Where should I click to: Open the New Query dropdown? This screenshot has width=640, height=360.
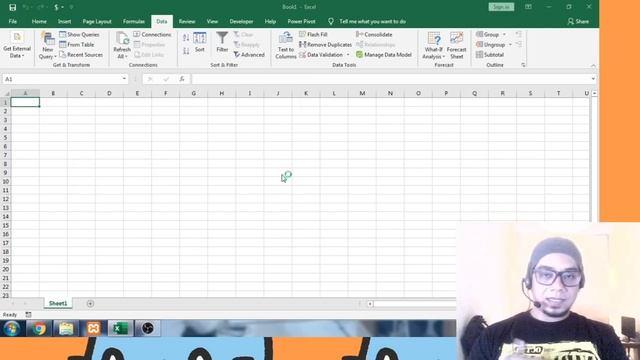(48, 46)
